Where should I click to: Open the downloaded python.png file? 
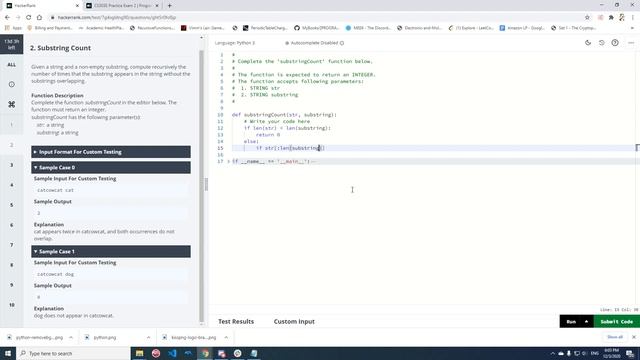coord(104,338)
